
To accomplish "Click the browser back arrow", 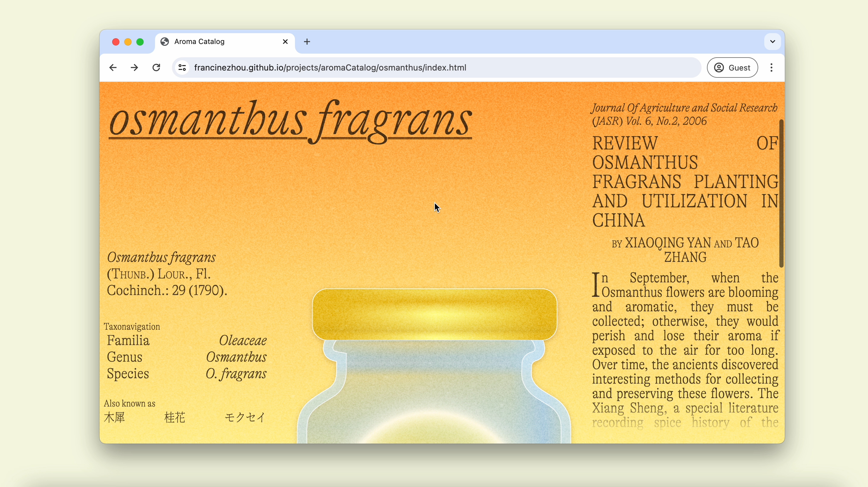I will tap(113, 68).
